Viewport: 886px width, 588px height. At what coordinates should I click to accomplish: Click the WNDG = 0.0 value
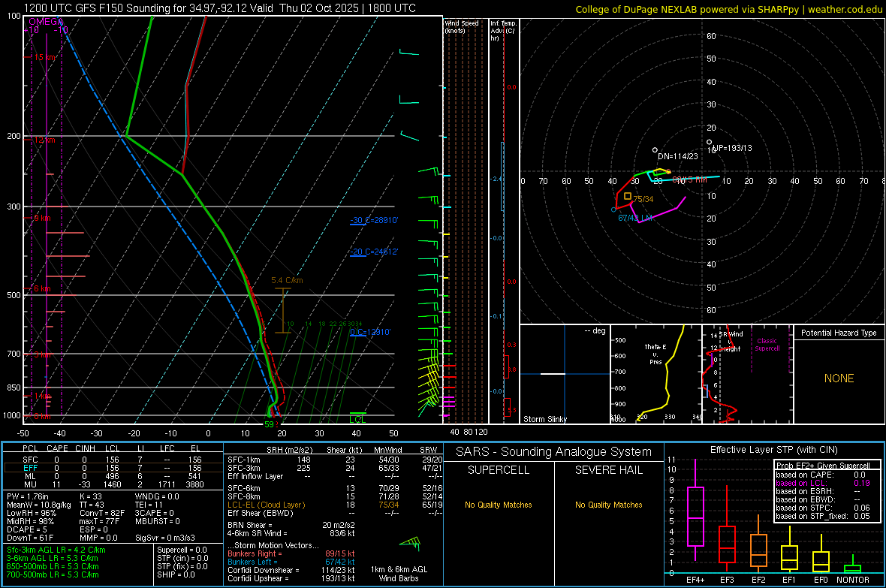[156, 496]
